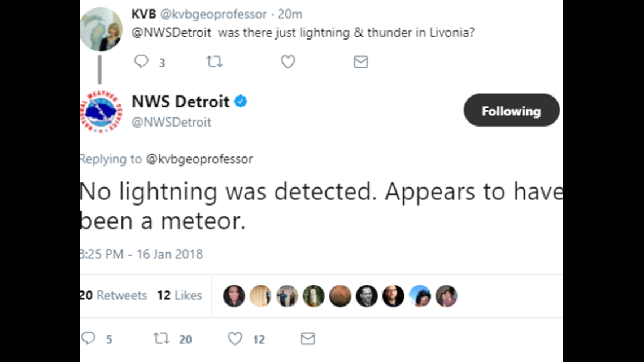Screen dimensions: 644x362
Task: View the list of 20 Retweets
Action: [114, 295]
